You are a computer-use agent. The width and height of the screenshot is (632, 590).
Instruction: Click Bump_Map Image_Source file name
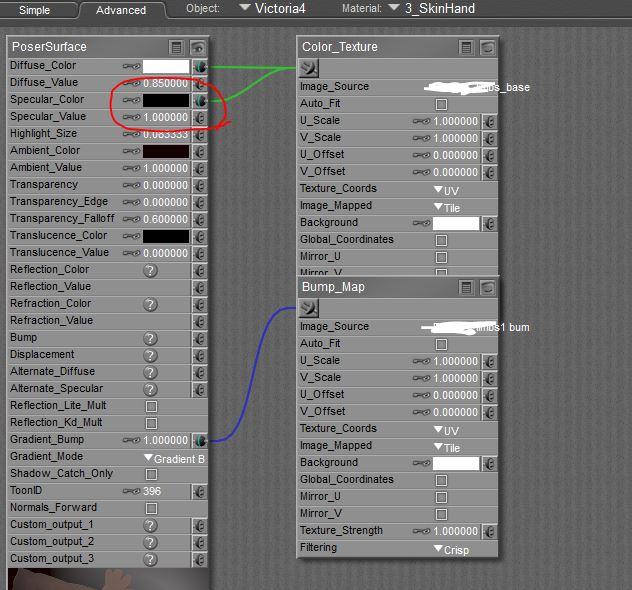[x=476, y=327]
